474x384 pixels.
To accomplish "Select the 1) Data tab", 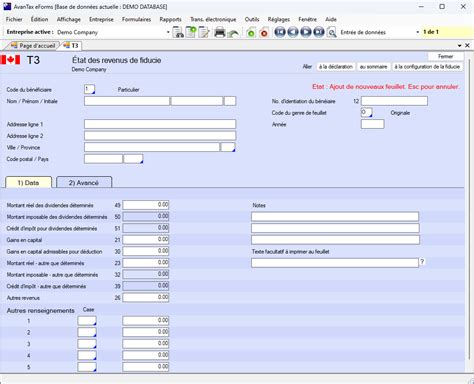I will click(28, 183).
